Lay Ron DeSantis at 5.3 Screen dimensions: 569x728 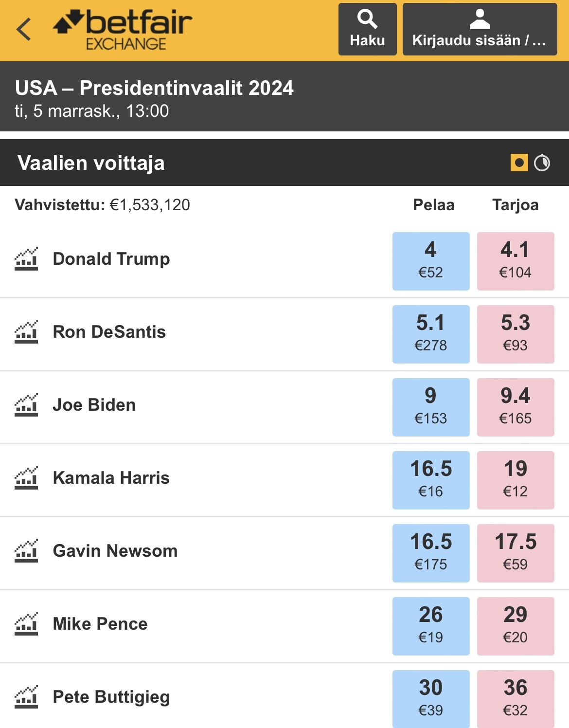(516, 334)
